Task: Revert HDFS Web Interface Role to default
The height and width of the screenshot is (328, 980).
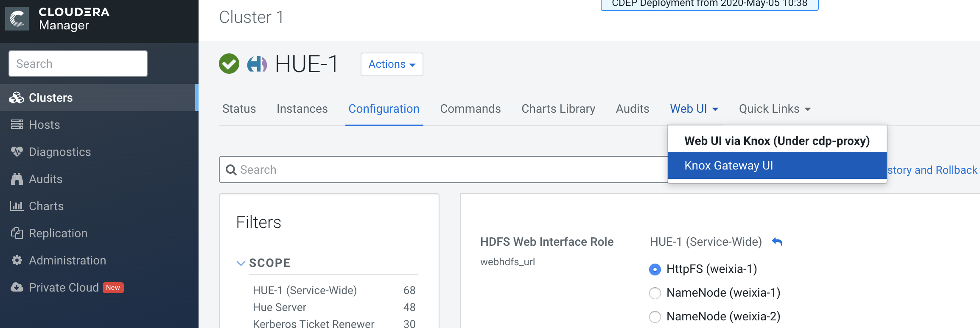Action: pyautogui.click(x=777, y=242)
